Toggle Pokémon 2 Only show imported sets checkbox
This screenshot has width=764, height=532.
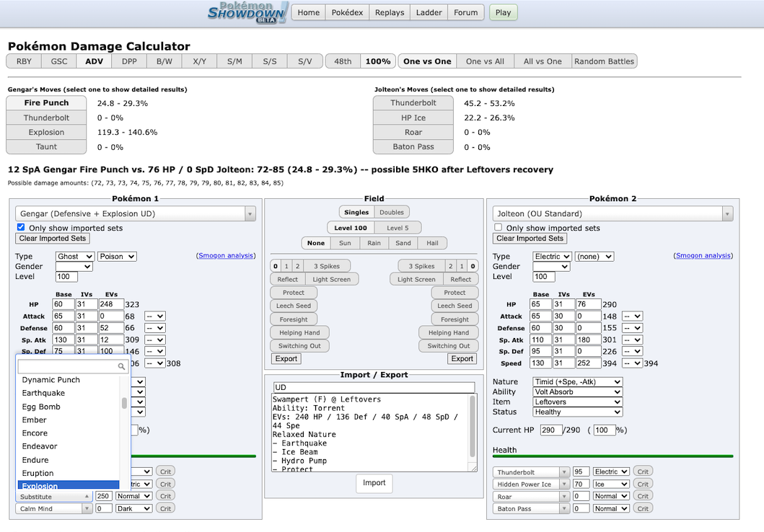(498, 227)
